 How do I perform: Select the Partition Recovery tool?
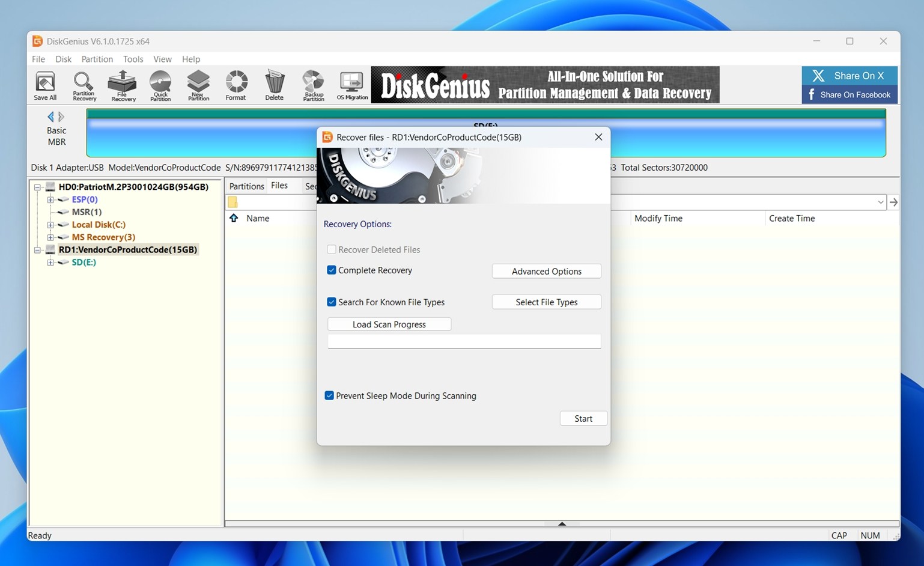84,85
